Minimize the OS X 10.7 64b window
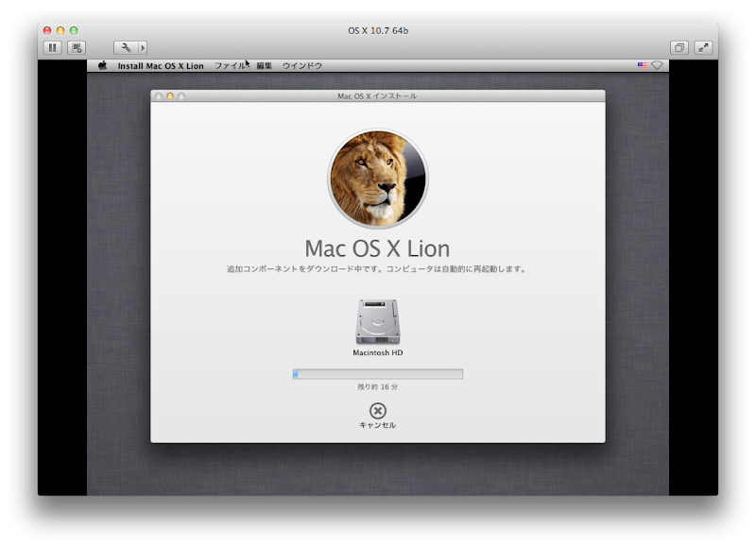 pos(60,30)
